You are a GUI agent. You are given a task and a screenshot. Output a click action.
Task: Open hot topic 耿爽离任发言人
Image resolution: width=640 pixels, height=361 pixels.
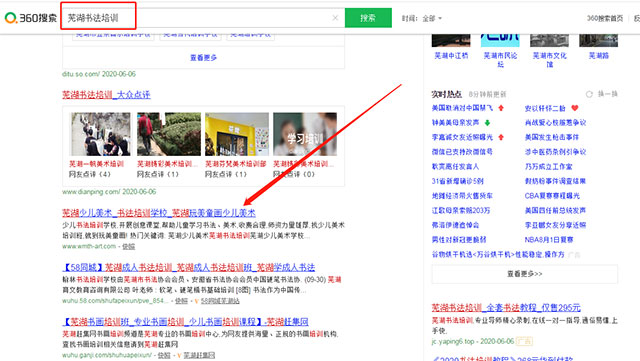[456, 167]
